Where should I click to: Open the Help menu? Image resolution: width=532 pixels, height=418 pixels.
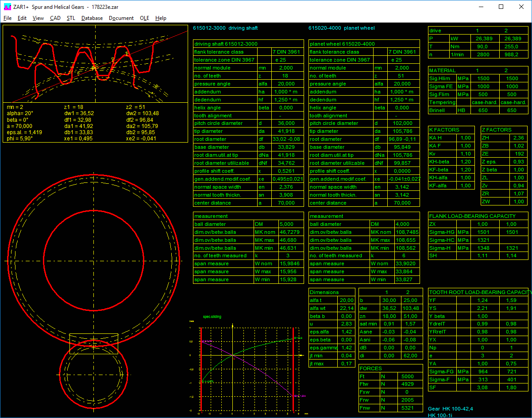[161, 18]
